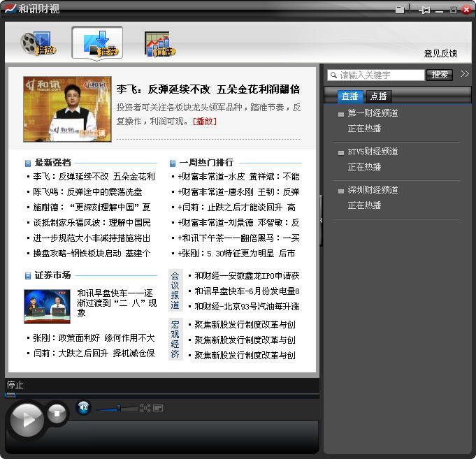The height and width of the screenshot is (459, 476).
Task: Minimize the 和讯财视 window
Action: click(x=439, y=11)
